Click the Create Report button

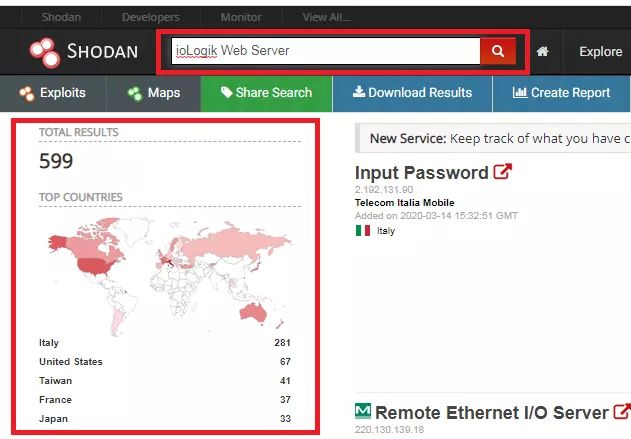(x=561, y=93)
